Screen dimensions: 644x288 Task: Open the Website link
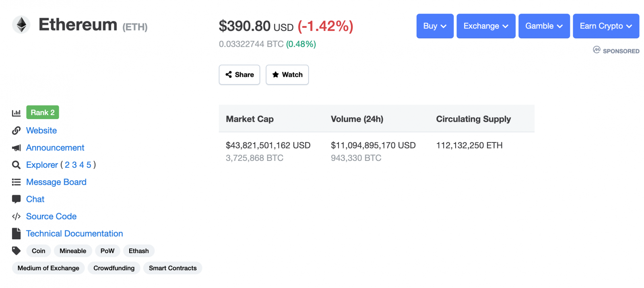point(41,130)
